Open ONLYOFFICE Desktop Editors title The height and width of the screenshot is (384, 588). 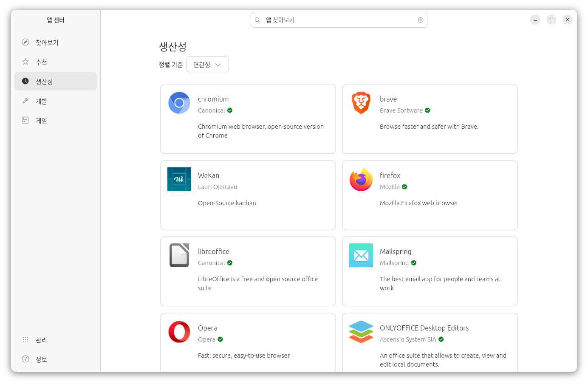pos(424,328)
